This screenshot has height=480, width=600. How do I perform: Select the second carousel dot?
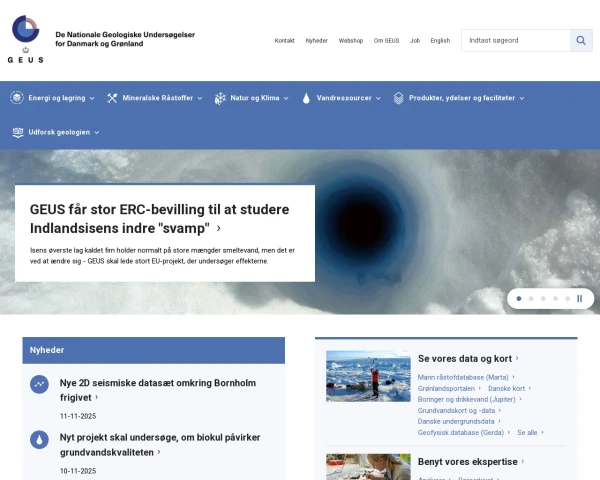[x=531, y=299]
